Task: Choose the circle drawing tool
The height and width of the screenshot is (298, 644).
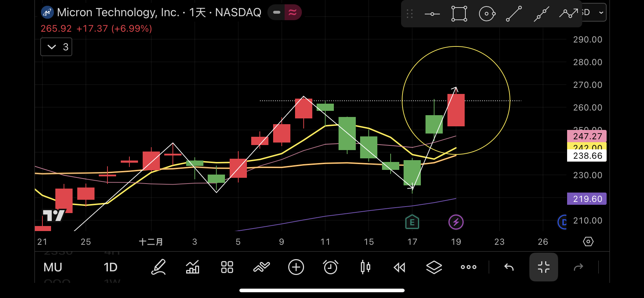Action: tap(487, 14)
